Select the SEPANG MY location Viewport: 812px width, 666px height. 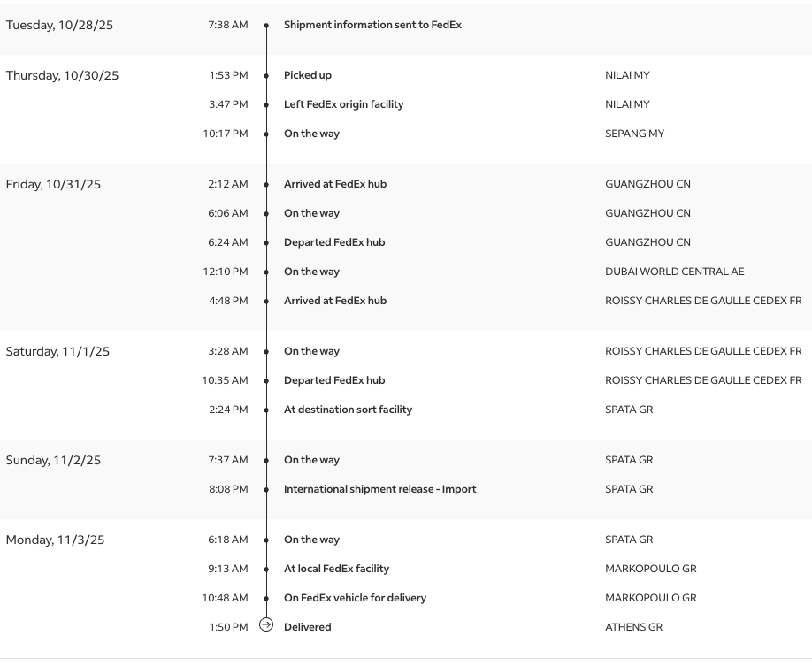[634, 134]
